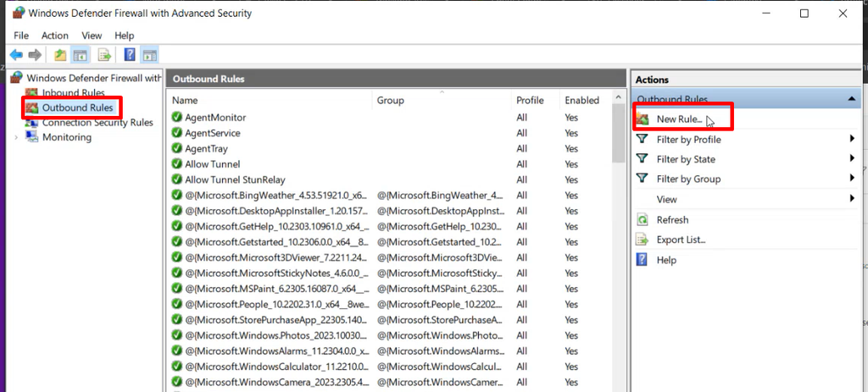This screenshot has height=392, width=868.
Task: Click New Rule... in Actions pane
Action: [679, 119]
